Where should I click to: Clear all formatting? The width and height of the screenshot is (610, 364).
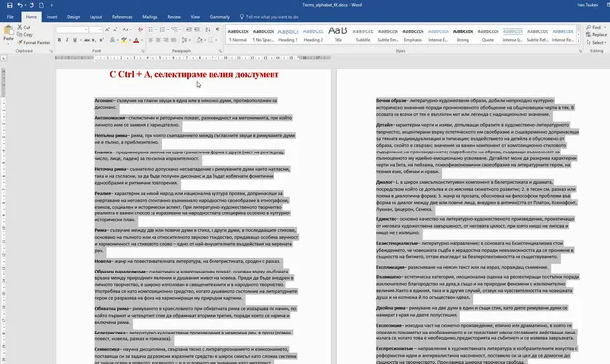pos(140,30)
